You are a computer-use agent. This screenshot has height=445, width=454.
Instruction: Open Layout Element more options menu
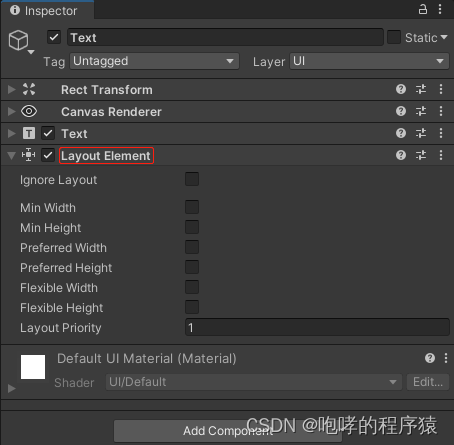[441, 155]
